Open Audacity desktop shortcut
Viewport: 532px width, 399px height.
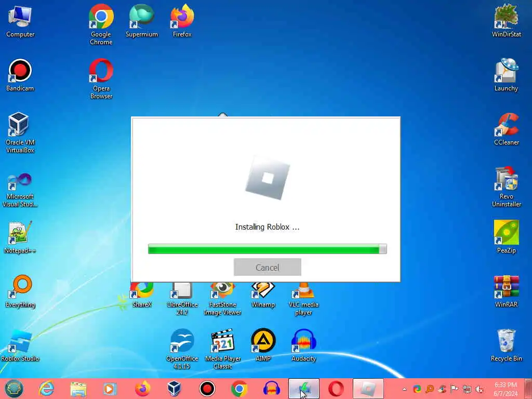point(303,345)
